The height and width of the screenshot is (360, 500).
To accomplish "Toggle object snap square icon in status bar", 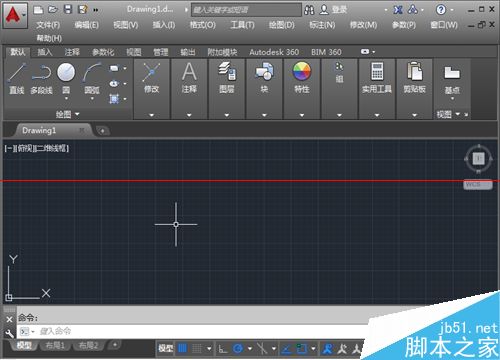I will click(x=302, y=349).
